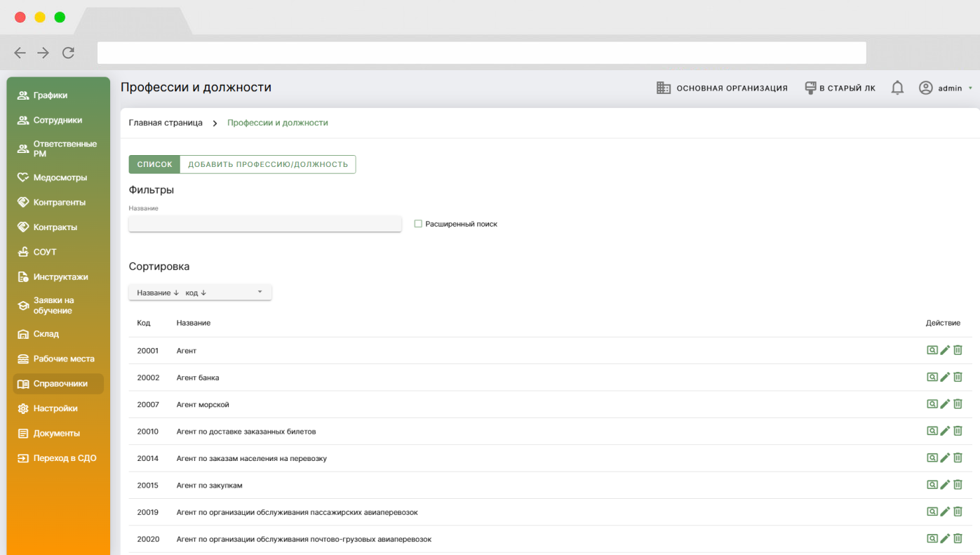Edit the Агент банка entry
Viewport: 980px width, 555px height.
(x=945, y=377)
